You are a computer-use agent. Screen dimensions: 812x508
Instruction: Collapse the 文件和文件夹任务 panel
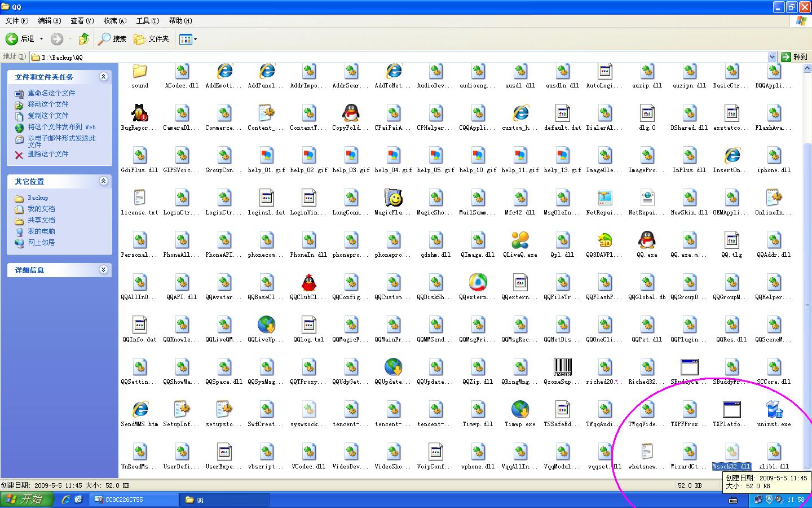(103, 77)
